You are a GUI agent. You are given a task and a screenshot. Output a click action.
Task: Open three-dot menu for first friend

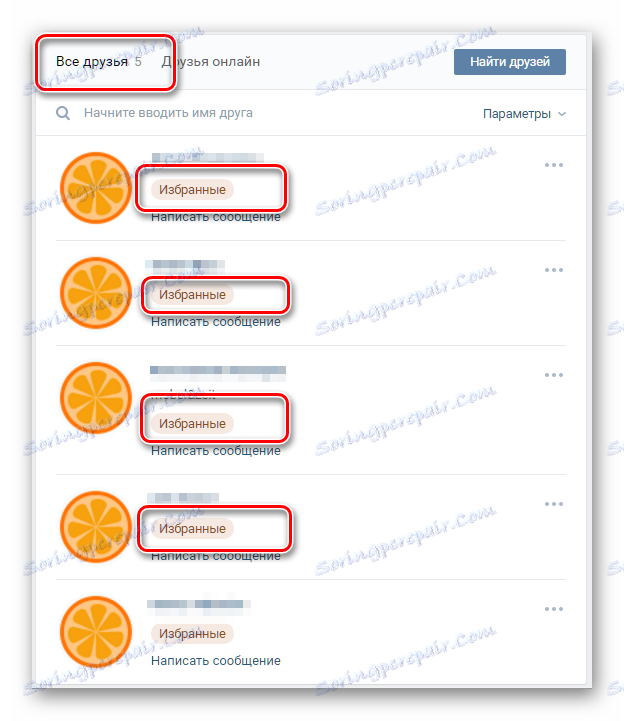pyautogui.click(x=554, y=165)
